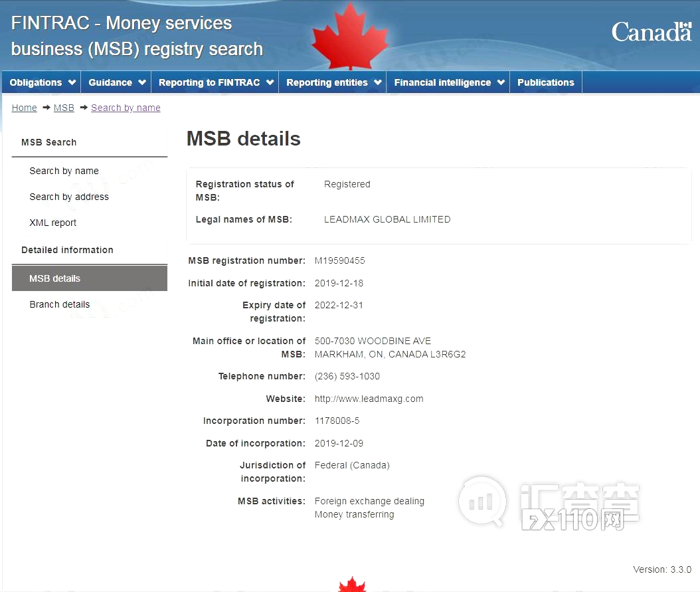Click the chevron icon on Guidance menu
Viewport: 700px width, 592px height.
click(x=141, y=82)
